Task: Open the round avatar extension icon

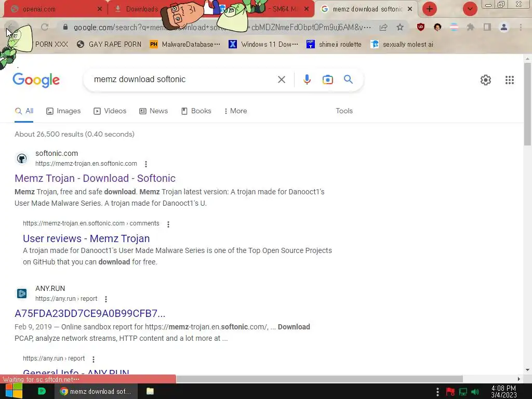Action: [x=437, y=27]
